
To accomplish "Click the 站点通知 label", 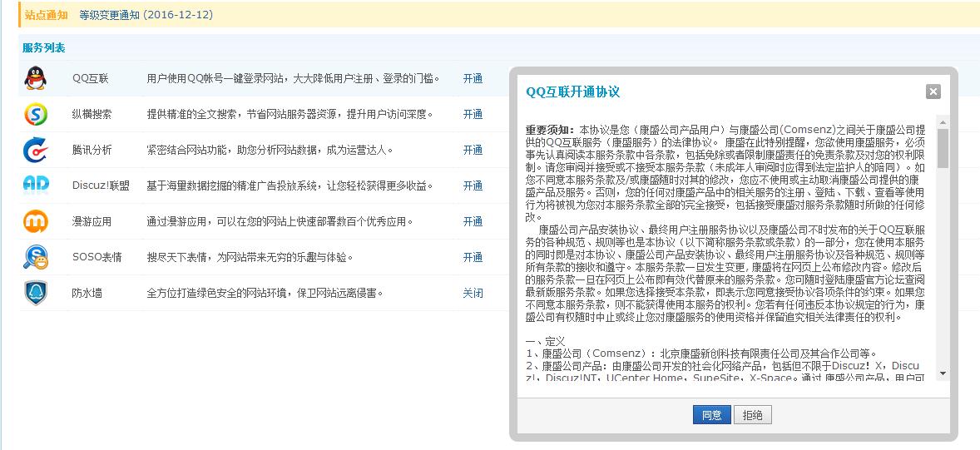I will click(47, 14).
